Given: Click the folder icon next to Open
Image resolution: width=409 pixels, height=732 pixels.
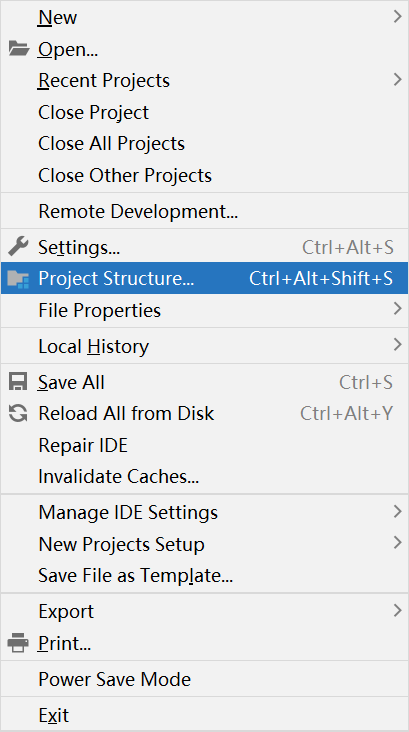Looking at the screenshot, I should pos(19,49).
